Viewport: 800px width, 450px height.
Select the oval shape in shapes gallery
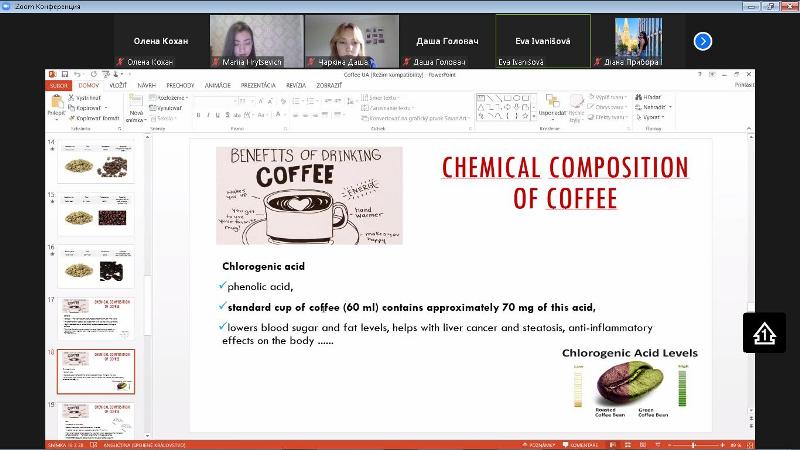click(516, 98)
